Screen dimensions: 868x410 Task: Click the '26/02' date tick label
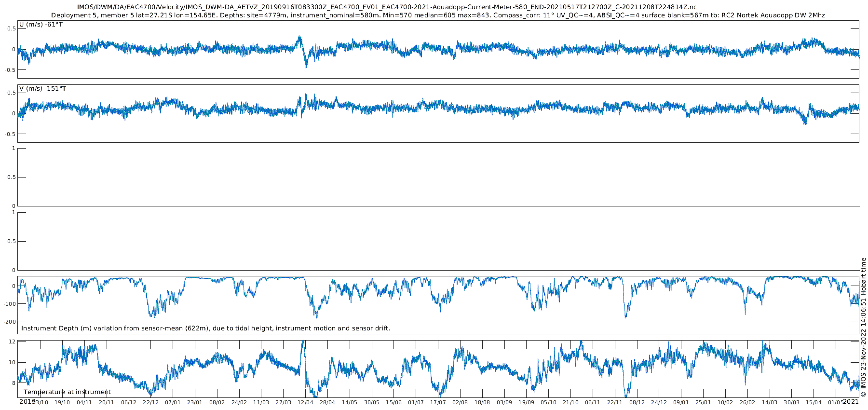point(747,402)
